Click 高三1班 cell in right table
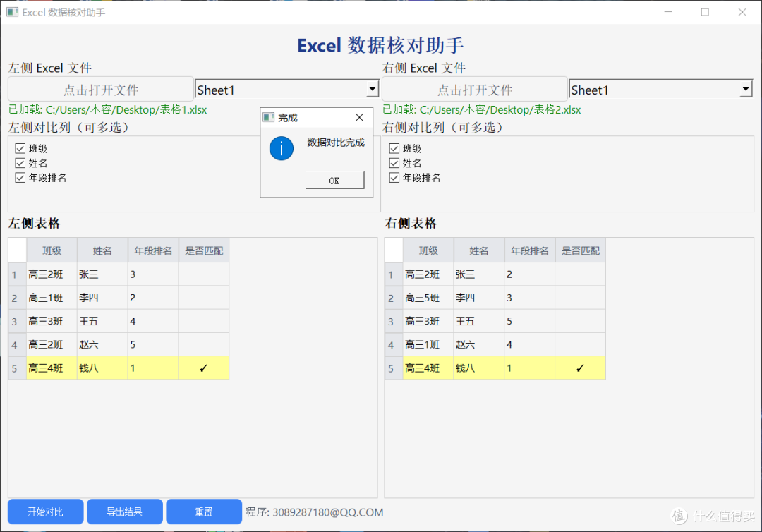Screen dimensions: 762x532 [x=428, y=344]
